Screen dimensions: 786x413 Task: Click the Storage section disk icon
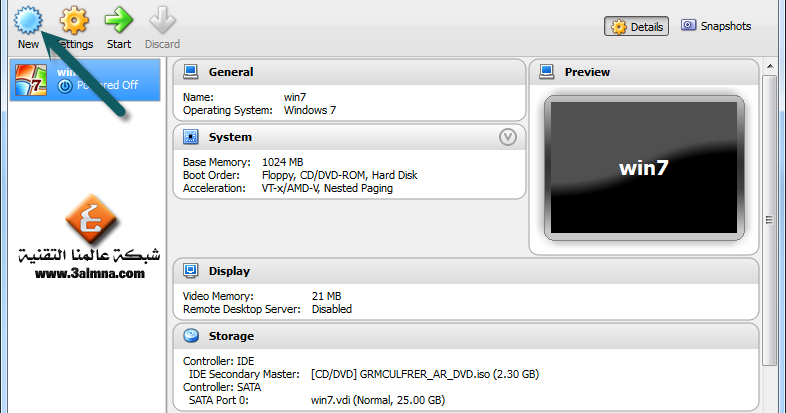pos(190,336)
